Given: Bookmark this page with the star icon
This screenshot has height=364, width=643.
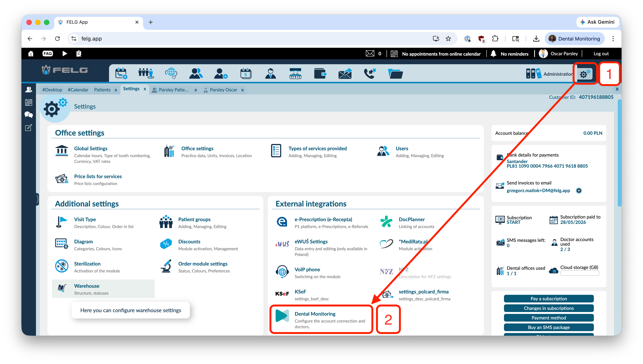Looking at the screenshot, I should coord(448,38).
